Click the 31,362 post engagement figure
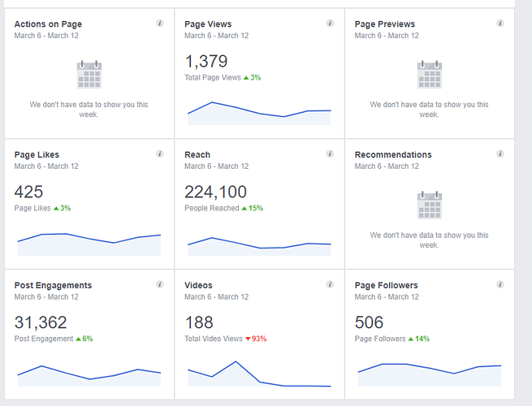Screen dimensions: 532x406 click(41, 322)
